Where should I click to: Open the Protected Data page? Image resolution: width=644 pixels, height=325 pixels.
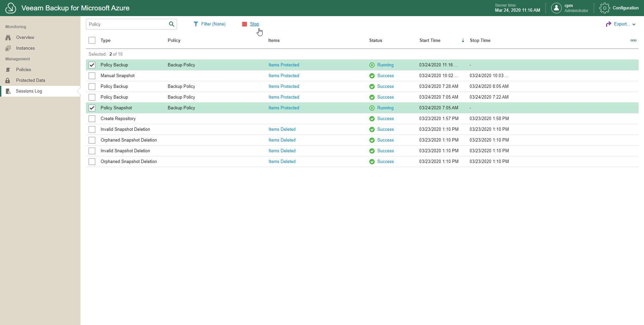[x=31, y=80]
